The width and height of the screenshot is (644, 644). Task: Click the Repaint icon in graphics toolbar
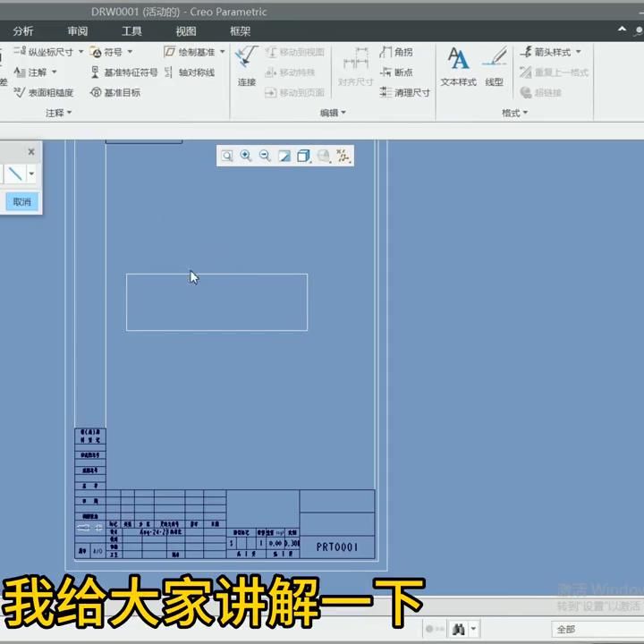click(284, 156)
